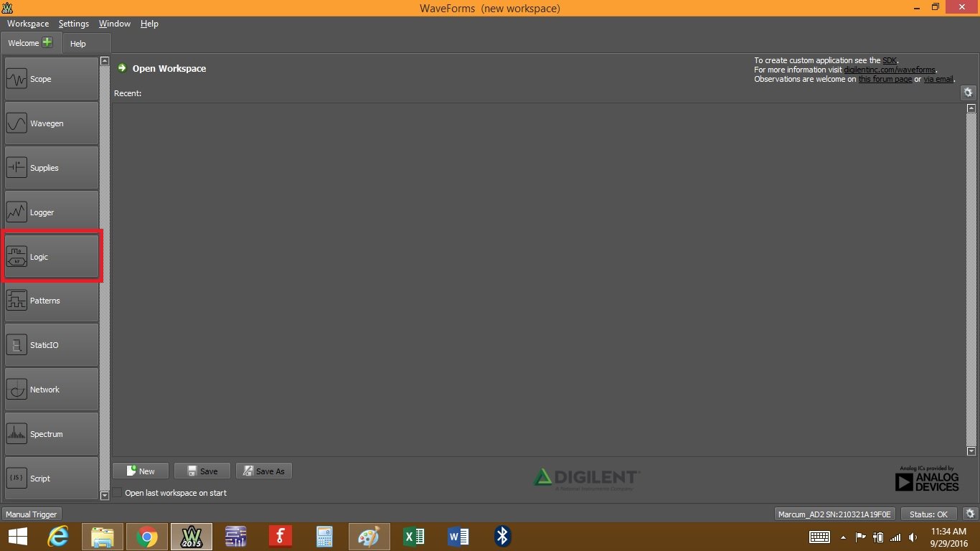The image size is (980, 551).
Task: Click the Manual Trigger button
Action: 32,514
